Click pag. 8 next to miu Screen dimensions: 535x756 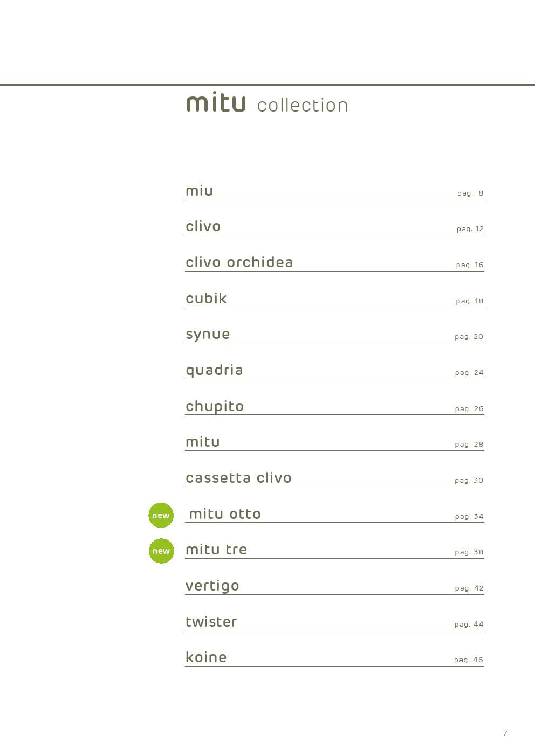470,193
